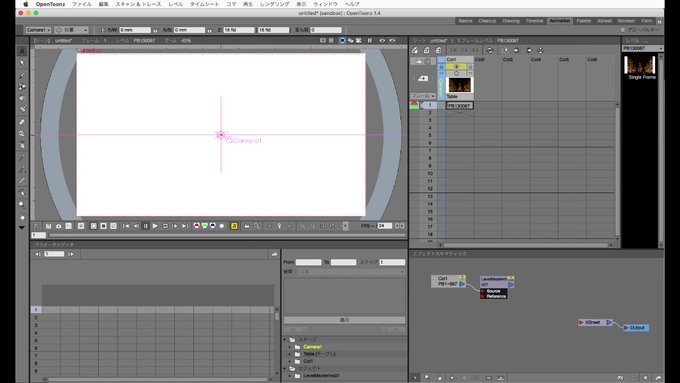Step to next frame in viewer
The width and height of the screenshot is (680, 383).
[x=175, y=226]
